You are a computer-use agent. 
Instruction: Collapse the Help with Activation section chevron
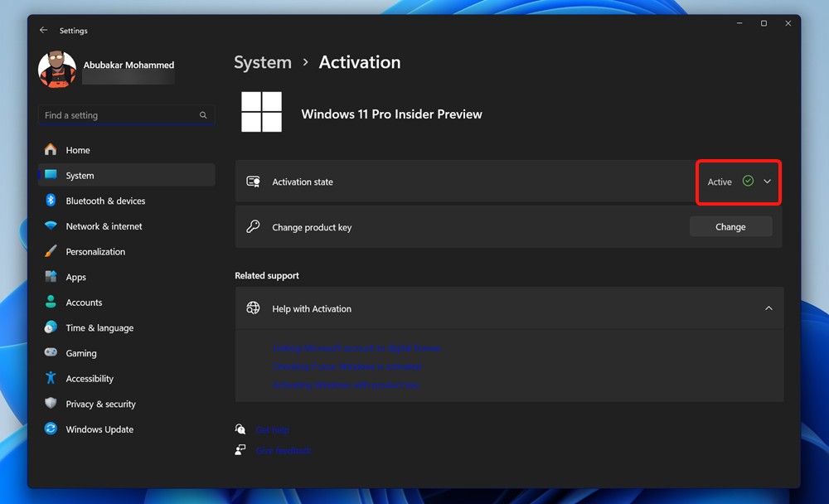pos(768,308)
